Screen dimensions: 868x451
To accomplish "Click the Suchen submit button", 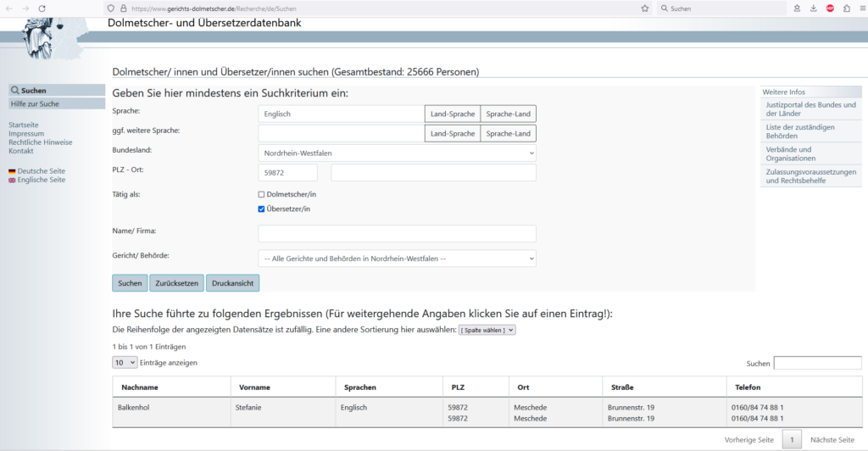I will click(130, 283).
